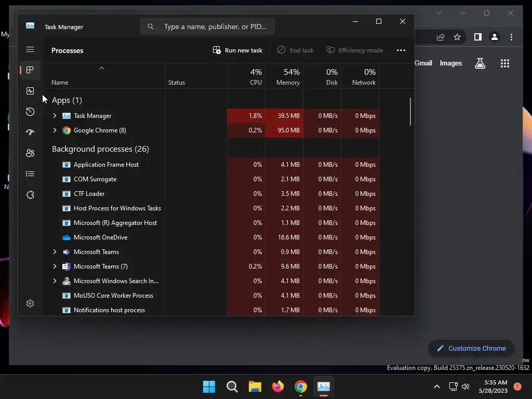
Task: Expand the Task Manager process row
Action: 55,116
